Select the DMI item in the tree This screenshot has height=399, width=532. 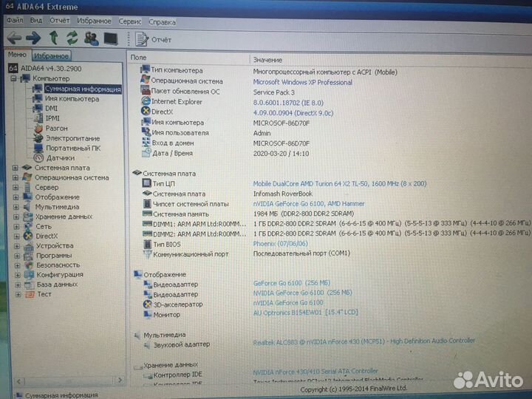[x=51, y=108]
